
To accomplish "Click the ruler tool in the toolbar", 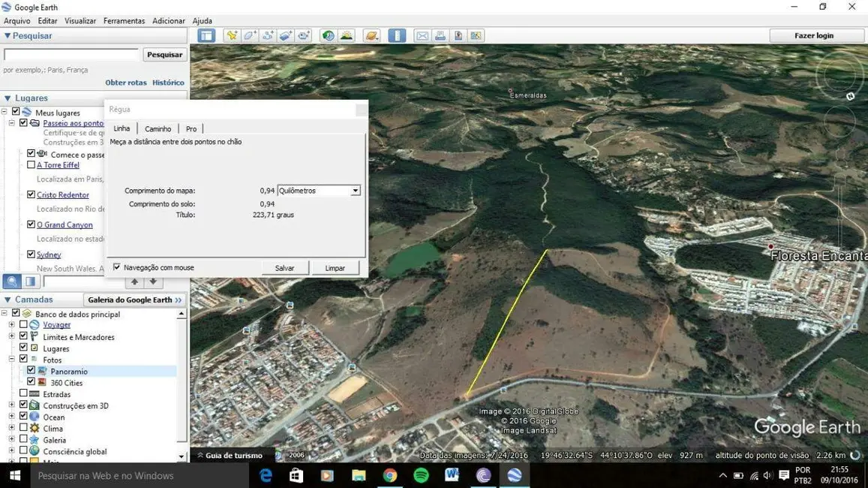I will (x=397, y=35).
